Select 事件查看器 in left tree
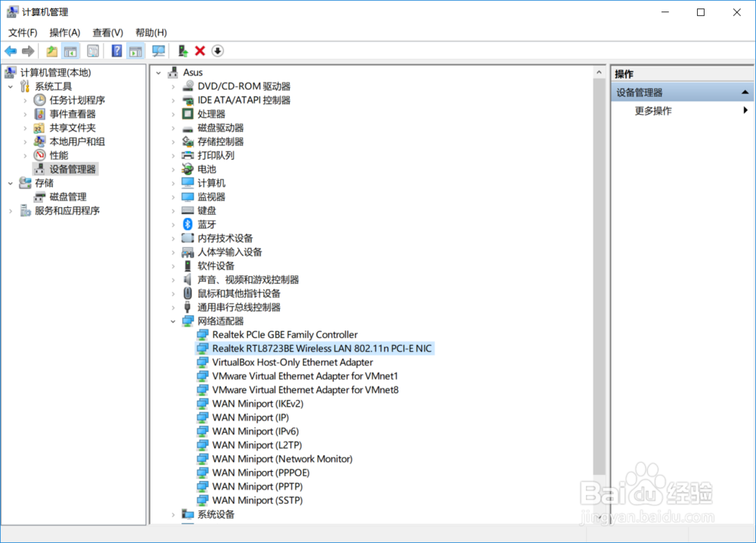 click(x=73, y=113)
